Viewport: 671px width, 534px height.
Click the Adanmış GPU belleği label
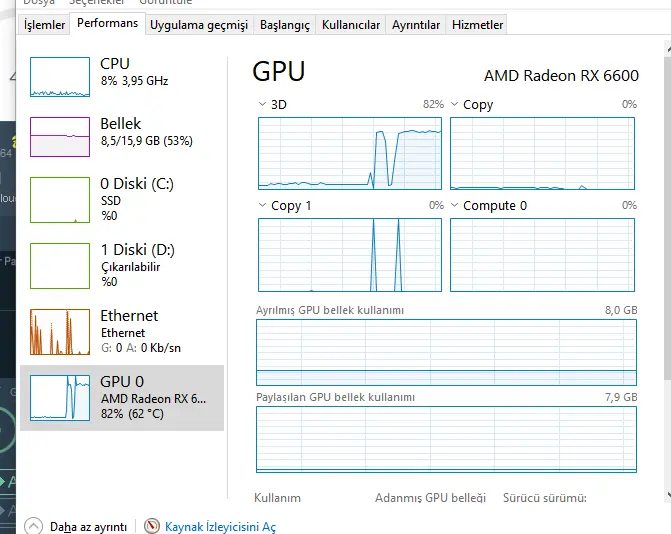(x=431, y=498)
